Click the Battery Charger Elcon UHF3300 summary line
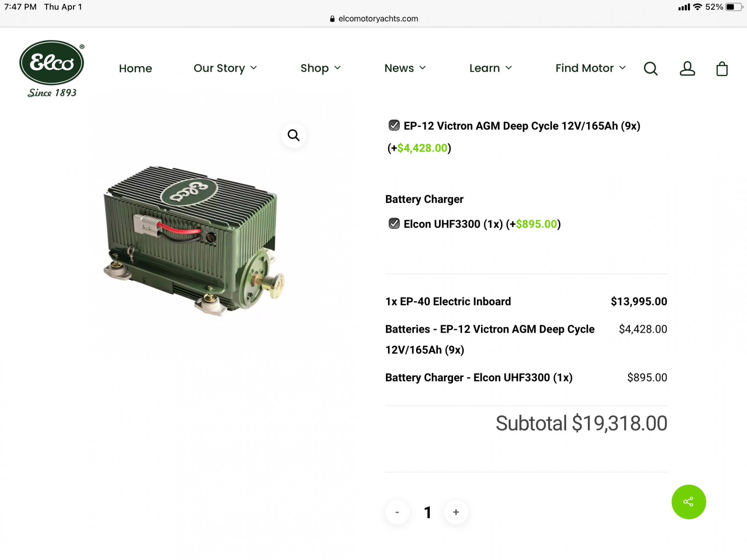Image resolution: width=747 pixels, height=560 pixels. click(x=479, y=377)
